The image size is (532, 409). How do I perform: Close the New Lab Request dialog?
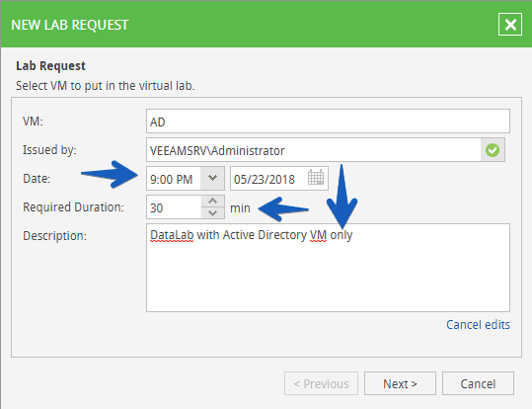click(x=510, y=24)
